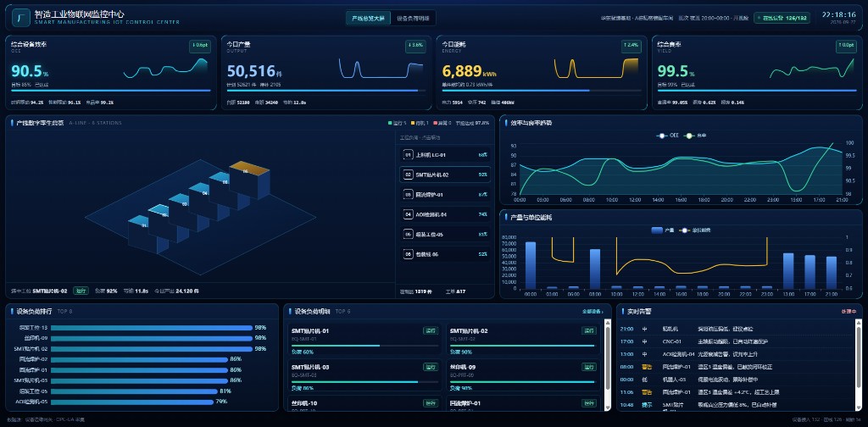Screen dimensions: 868x427
Task: Open the 丝印机-09 device card
Action: (x=523, y=375)
